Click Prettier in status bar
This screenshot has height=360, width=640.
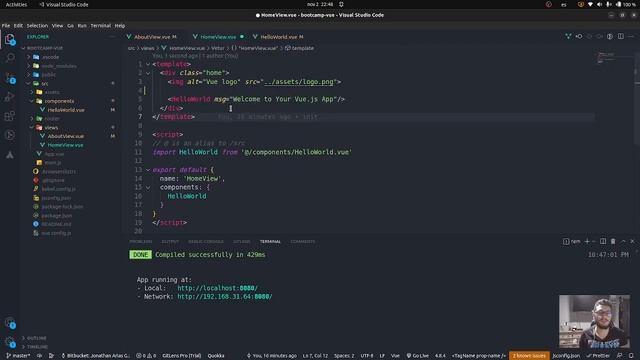pyautogui.click(x=598, y=356)
